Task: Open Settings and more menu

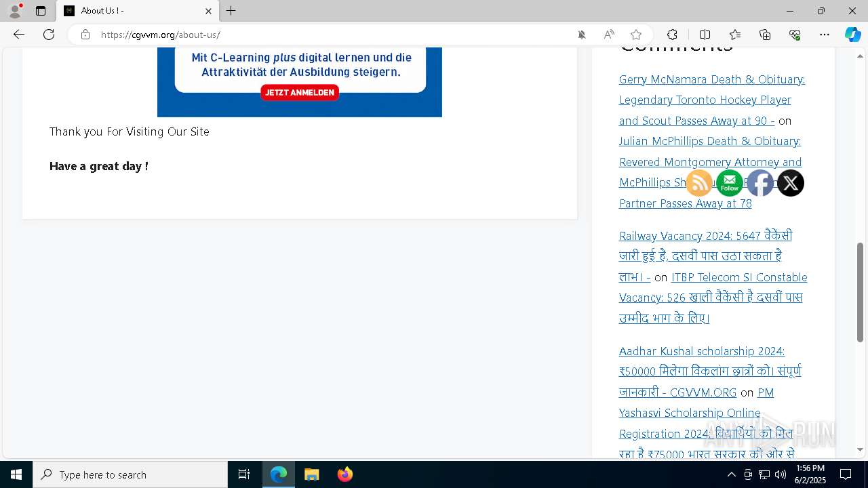Action: (825, 35)
